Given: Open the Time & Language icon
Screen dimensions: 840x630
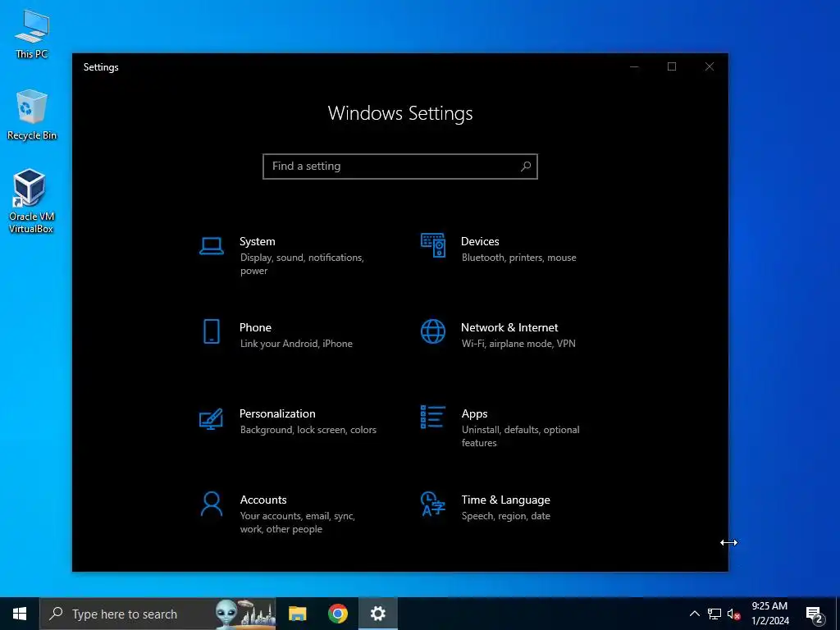Looking at the screenshot, I should point(433,504).
